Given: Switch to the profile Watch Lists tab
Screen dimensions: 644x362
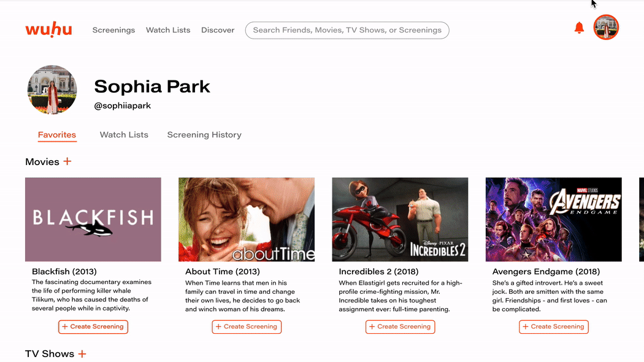Looking at the screenshot, I should (x=124, y=135).
